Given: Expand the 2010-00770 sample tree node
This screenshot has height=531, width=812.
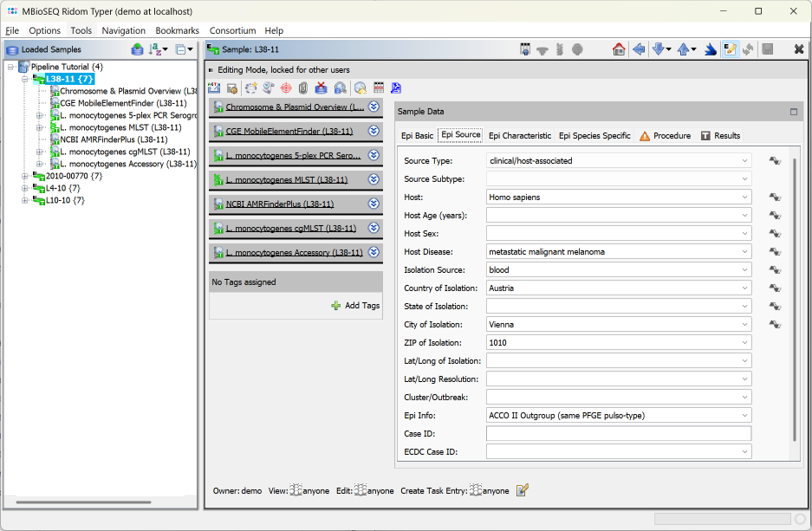Looking at the screenshot, I should (x=26, y=175).
